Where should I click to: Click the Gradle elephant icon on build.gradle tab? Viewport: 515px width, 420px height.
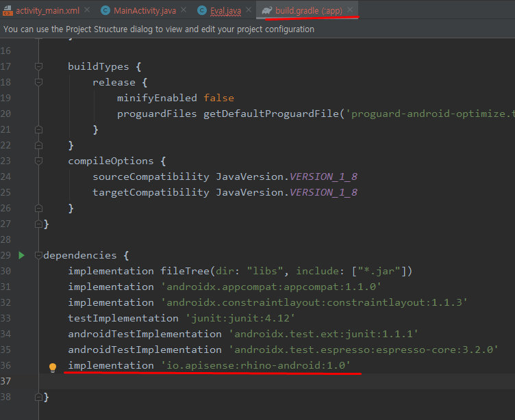[x=266, y=11]
